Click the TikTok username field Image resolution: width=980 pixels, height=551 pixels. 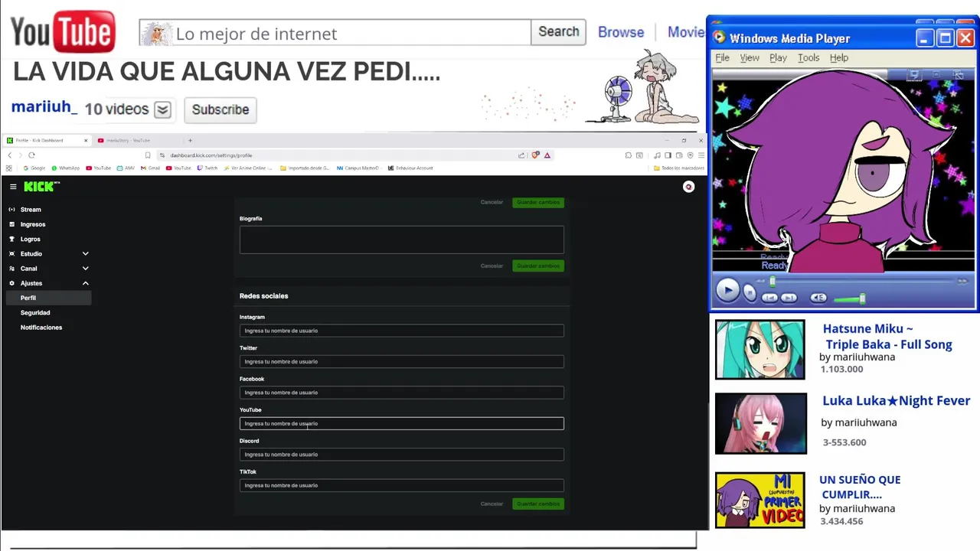(x=402, y=485)
